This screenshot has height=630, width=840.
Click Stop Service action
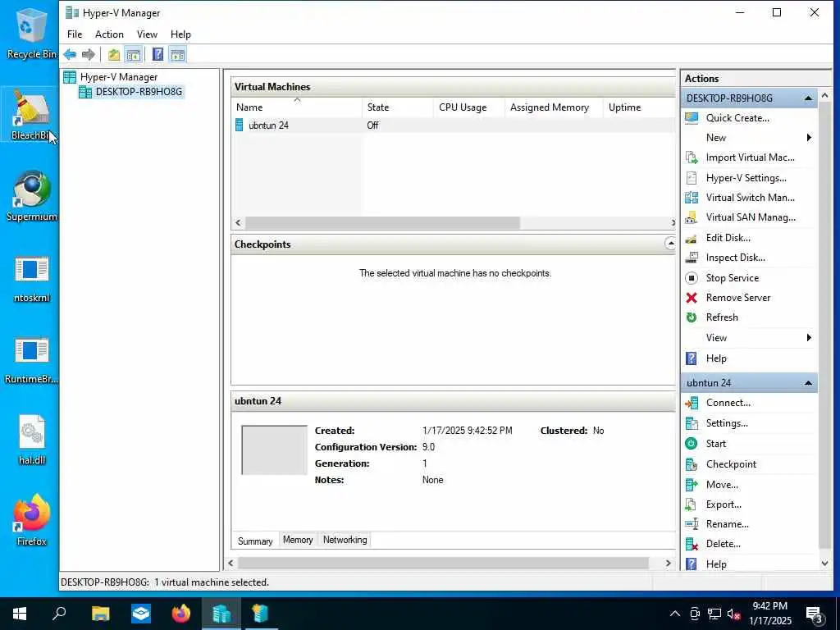click(733, 278)
